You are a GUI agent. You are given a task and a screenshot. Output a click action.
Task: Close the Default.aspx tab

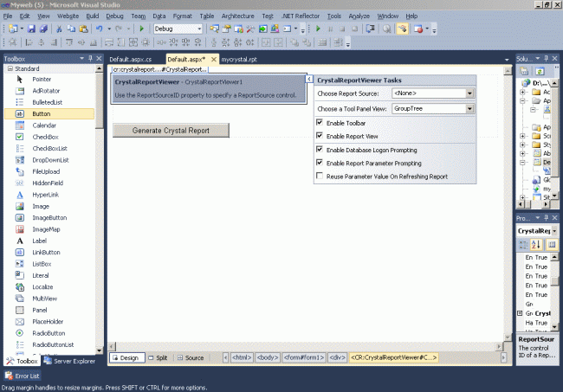pyautogui.click(x=214, y=59)
